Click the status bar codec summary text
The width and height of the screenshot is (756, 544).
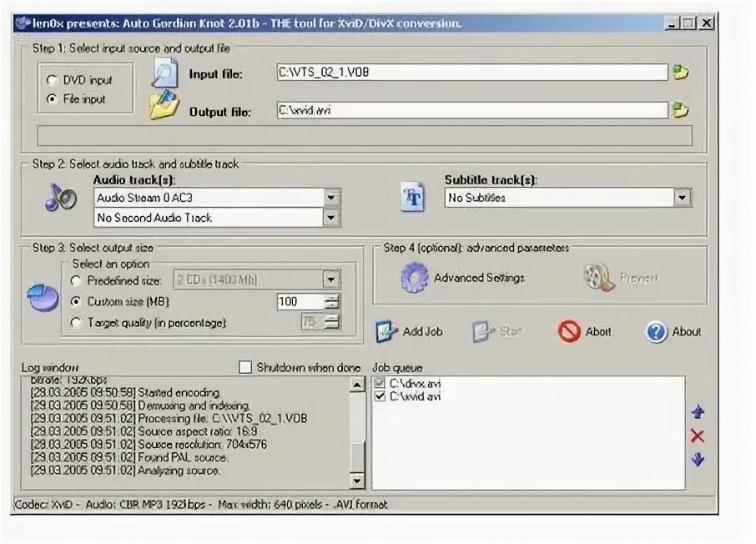tap(200, 505)
